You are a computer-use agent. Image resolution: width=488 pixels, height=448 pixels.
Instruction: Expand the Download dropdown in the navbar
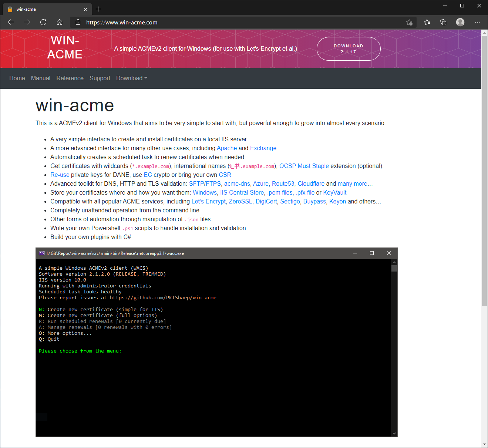pos(132,78)
